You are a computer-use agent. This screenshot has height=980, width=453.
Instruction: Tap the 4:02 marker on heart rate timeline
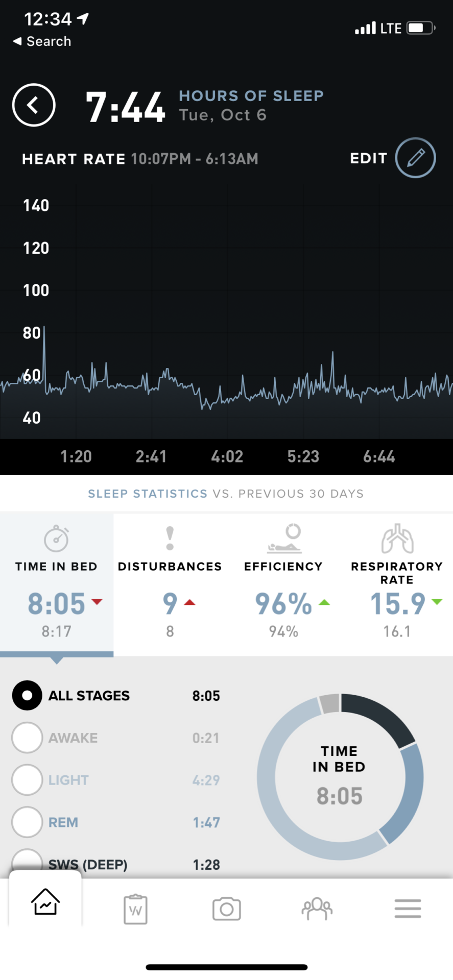pyautogui.click(x=227, y=456)
